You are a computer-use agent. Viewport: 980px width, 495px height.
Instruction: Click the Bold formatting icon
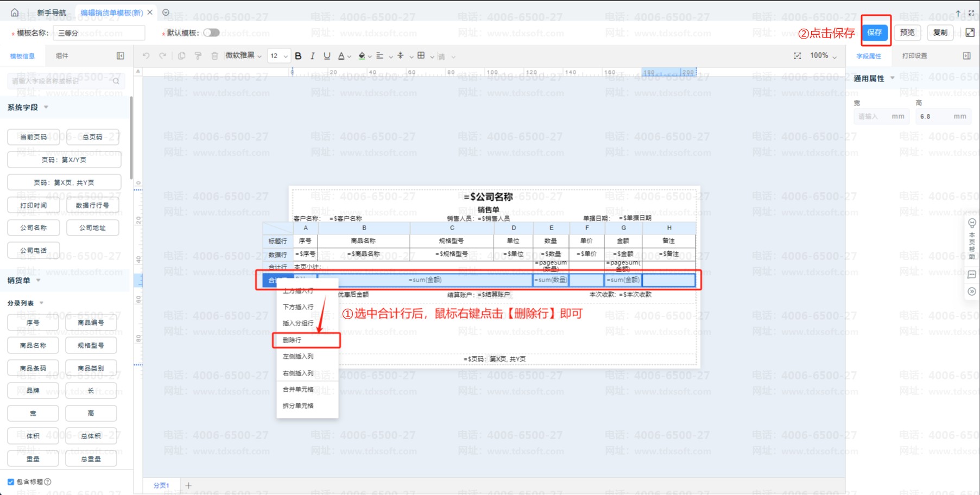pos(298,56)
